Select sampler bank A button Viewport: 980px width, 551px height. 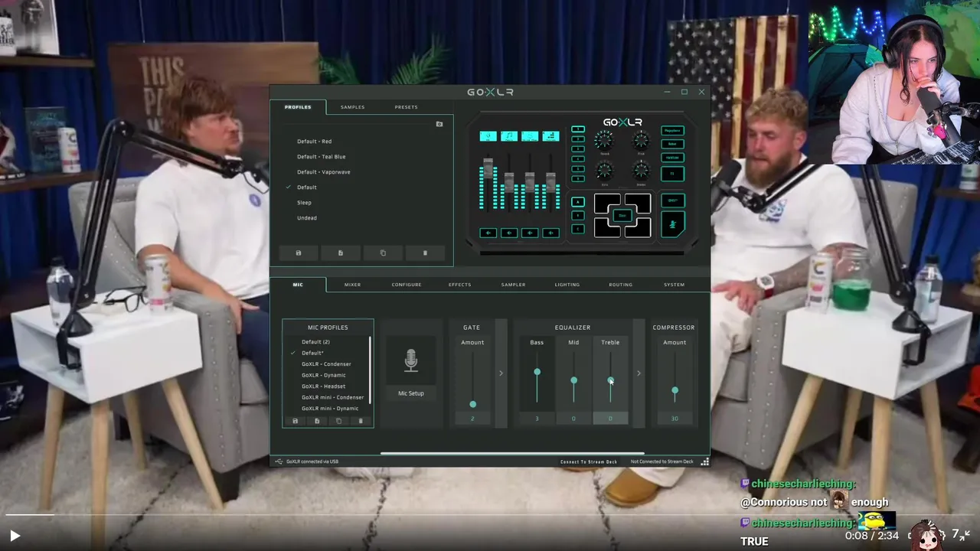pyautogui.click(x=578, y=202)
